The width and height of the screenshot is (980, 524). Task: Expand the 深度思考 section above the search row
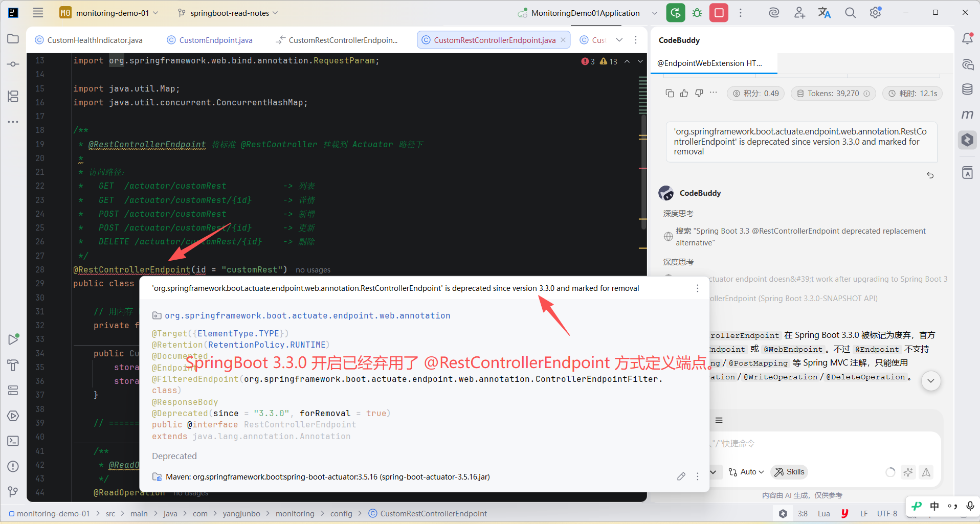(678, 213)
